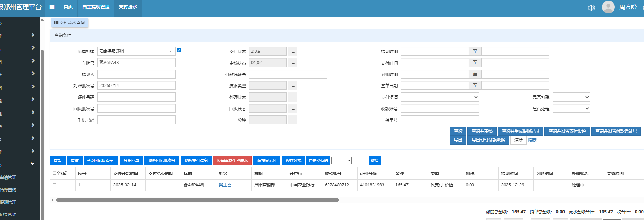
Task: Uncheck the checkbox next to 所属机构
Action: click(179, 50)
